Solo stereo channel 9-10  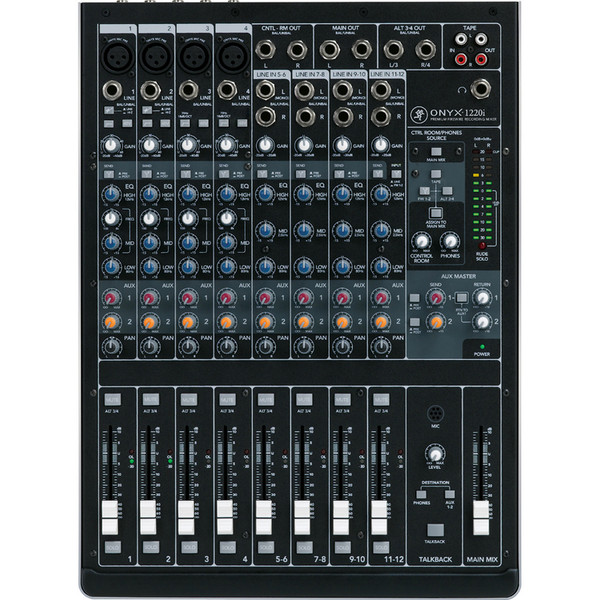click(342, 547)
